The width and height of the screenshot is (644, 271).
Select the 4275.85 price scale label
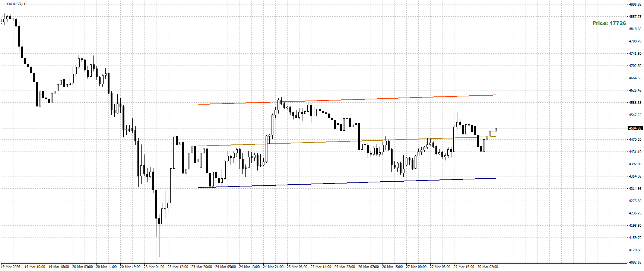[x=635, y=201]
